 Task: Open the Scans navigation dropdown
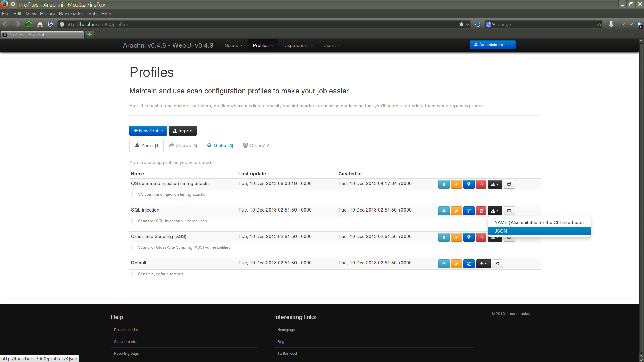click(x=234, y=45)
